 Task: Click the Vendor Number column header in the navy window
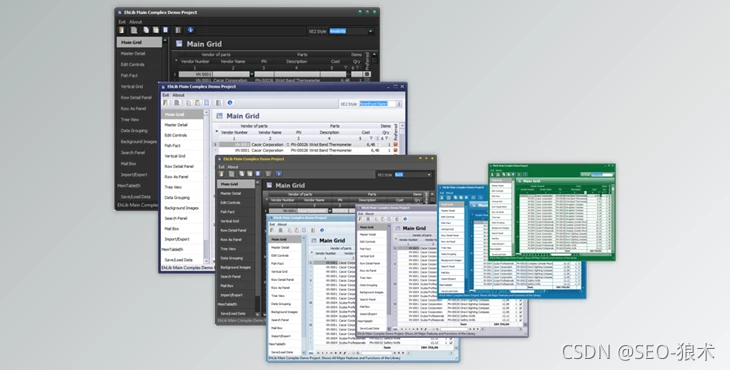tap(234, 132)
